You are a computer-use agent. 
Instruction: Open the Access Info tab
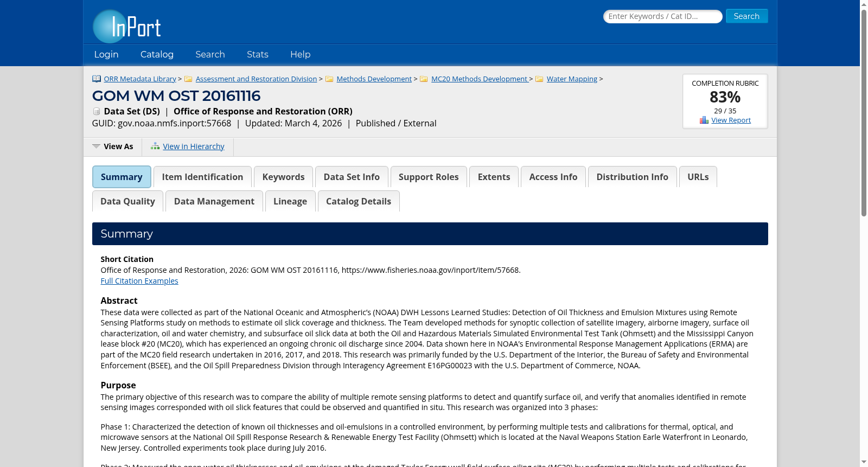pyautogui.click(x=553, y=177)
